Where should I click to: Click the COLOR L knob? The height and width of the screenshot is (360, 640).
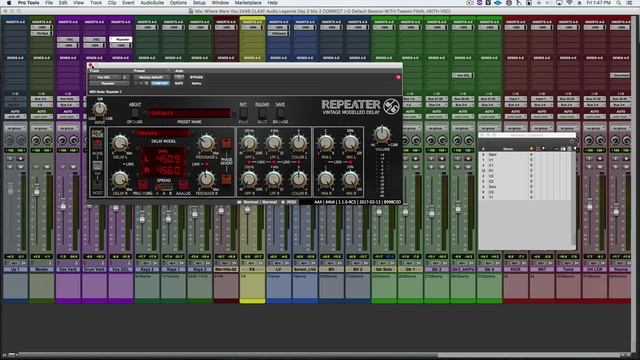(299, 143)
